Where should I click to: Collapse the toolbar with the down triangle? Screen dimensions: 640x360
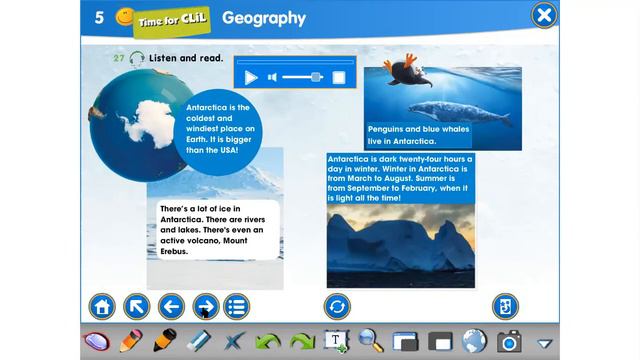544,344
